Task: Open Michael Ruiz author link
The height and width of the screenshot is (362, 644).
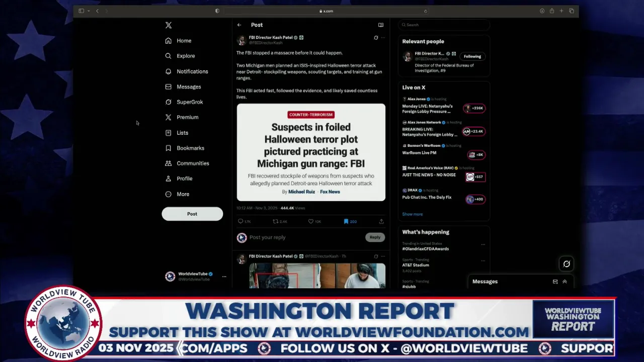Action: (301, 192)
